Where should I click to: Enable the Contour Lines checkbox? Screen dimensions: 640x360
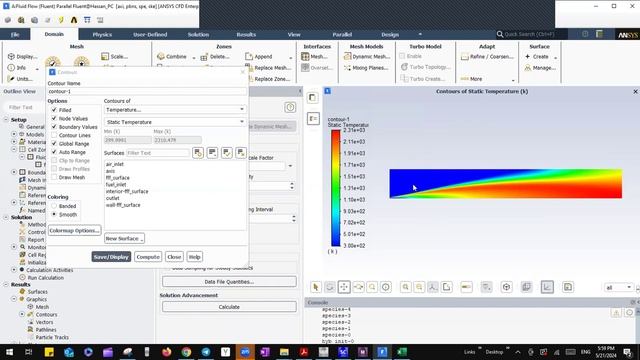click(54, 135)
